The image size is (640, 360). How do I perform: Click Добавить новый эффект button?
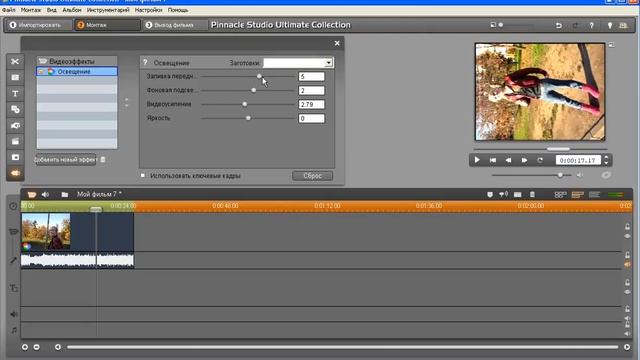(66, 160)
